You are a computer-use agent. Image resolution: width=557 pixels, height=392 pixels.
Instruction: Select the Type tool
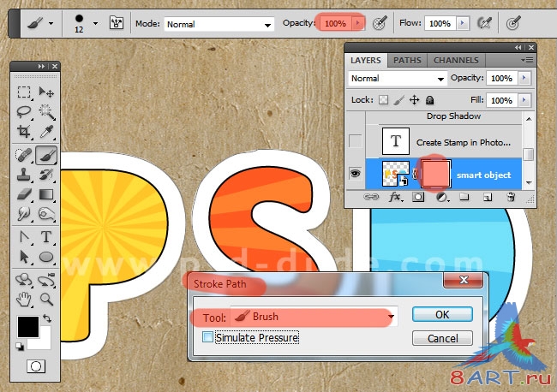[x=46, y=237]
